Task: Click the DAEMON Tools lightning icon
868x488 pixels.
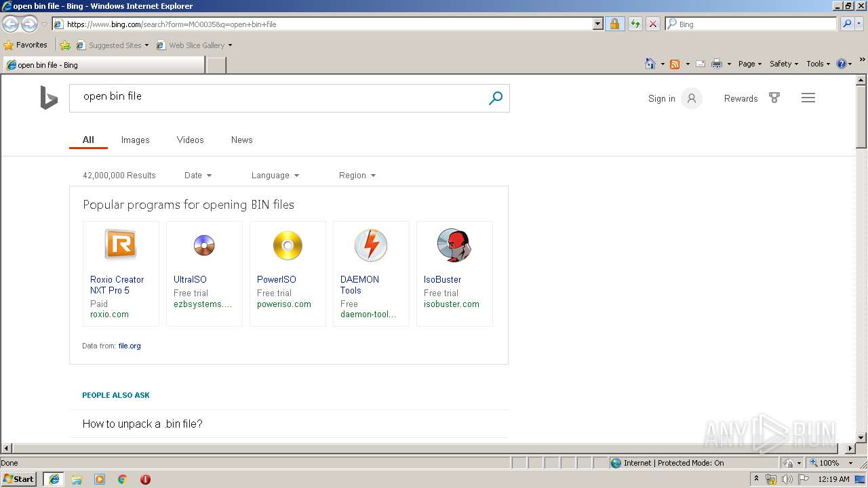Action: 371,245
